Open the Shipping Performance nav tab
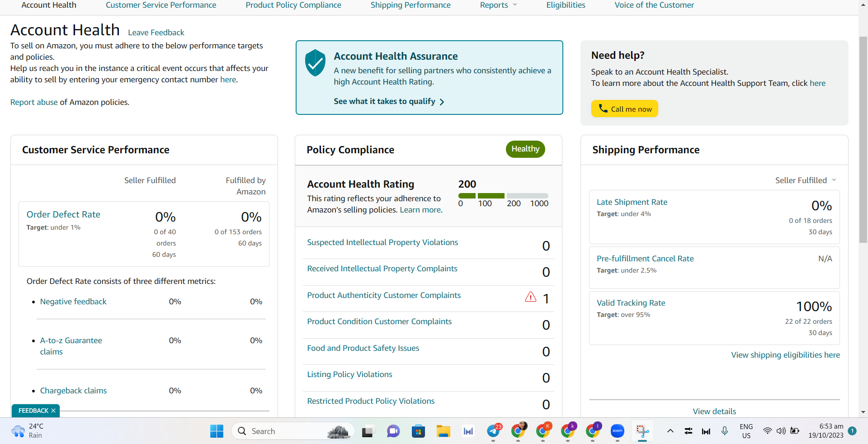868x444 pixels. 410,5
